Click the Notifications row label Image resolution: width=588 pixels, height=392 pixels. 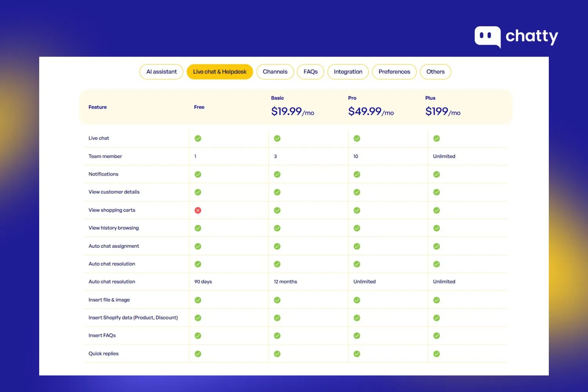coord(103,174)
